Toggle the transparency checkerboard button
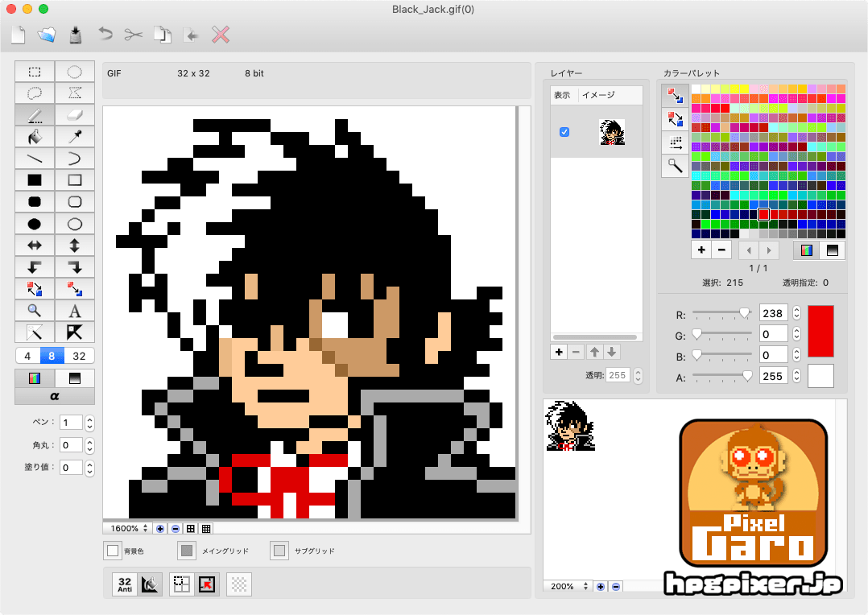Image resolution: width=868 pixels, height=615 pixels. (x=239, y=584)
